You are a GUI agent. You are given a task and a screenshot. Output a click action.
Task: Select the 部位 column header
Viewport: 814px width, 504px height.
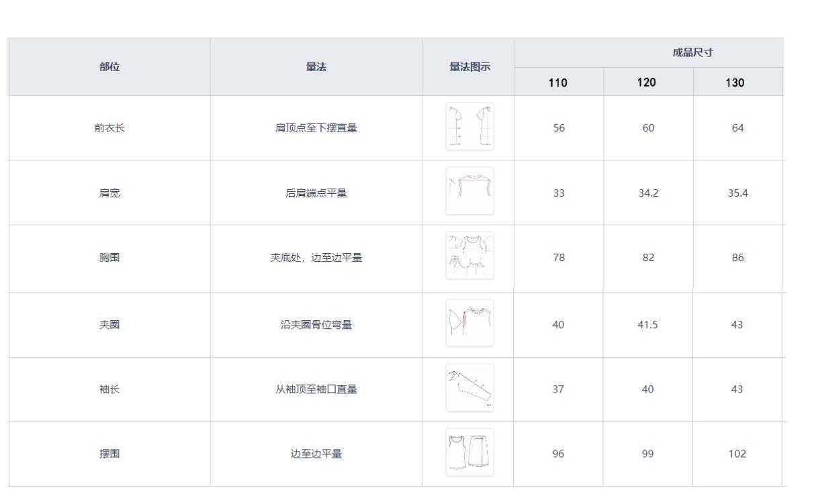tap(109, 66)
